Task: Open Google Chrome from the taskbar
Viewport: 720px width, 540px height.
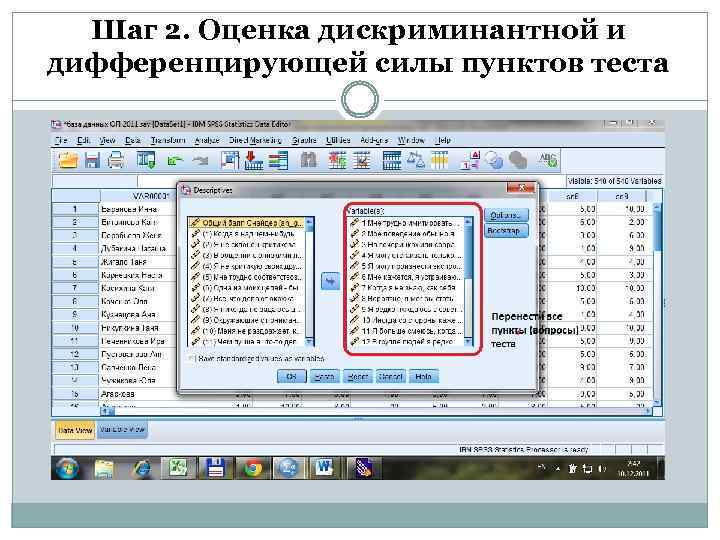Action: [x=252, y=468]
